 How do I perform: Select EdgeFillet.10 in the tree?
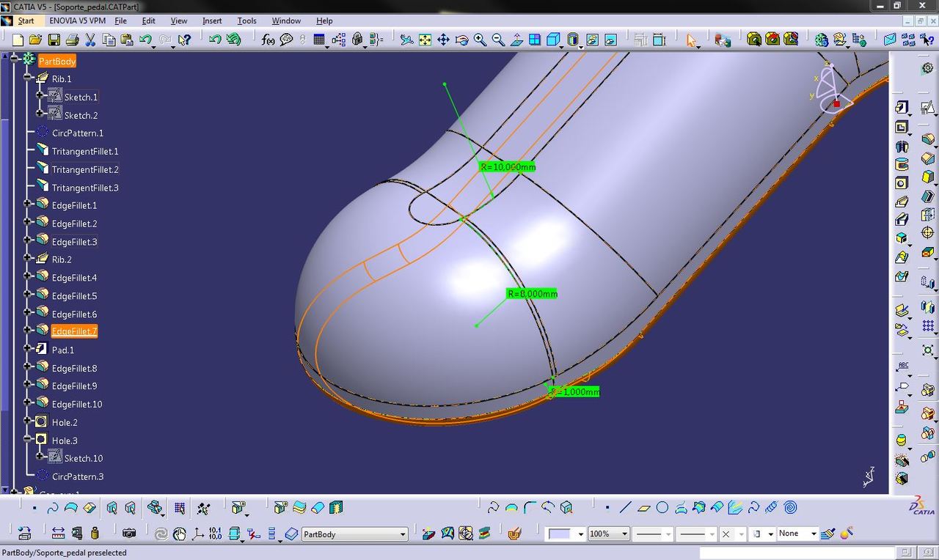(x=77, y=404)
